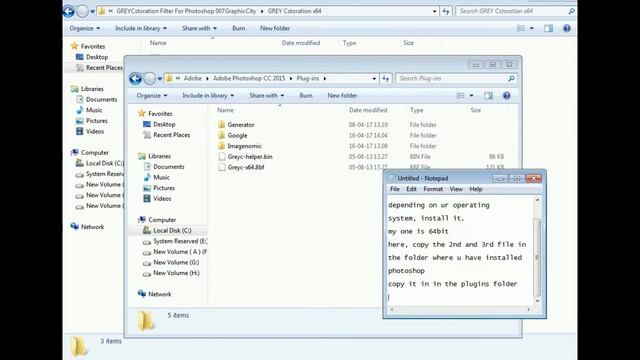Open Notepad Edit menu
The image size is (640, 360).
click(x=411, y=189)
